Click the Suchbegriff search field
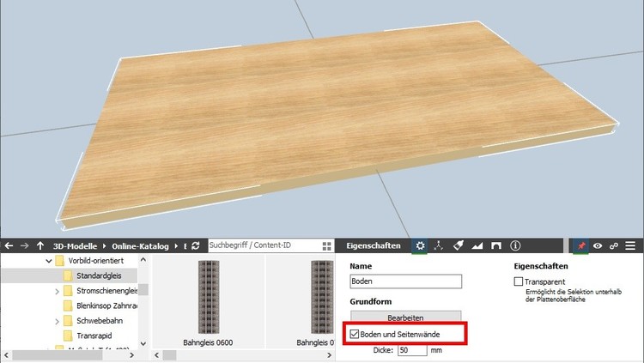 point(261,245)
